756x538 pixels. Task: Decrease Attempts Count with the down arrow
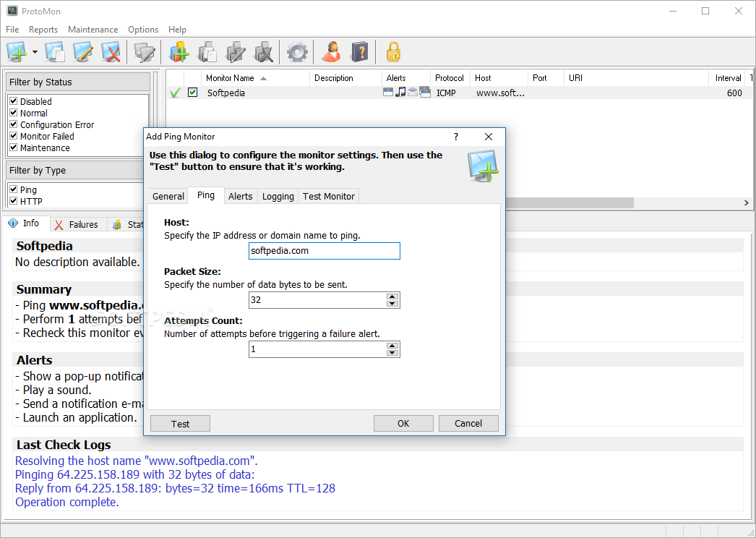[392, 353]
